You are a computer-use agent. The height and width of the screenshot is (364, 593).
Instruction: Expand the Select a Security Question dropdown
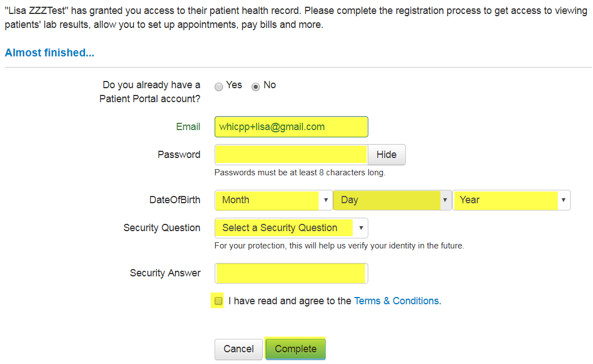[286, 228]
